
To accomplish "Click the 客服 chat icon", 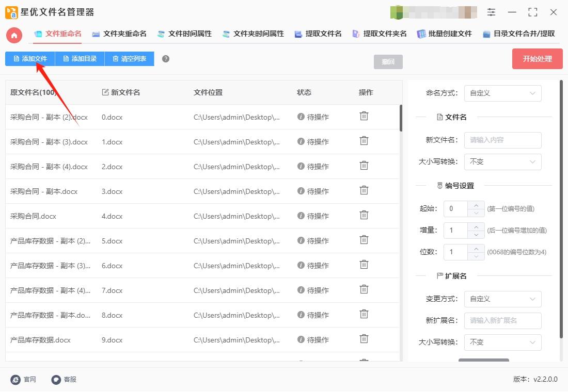I will (x=56, y=380).
